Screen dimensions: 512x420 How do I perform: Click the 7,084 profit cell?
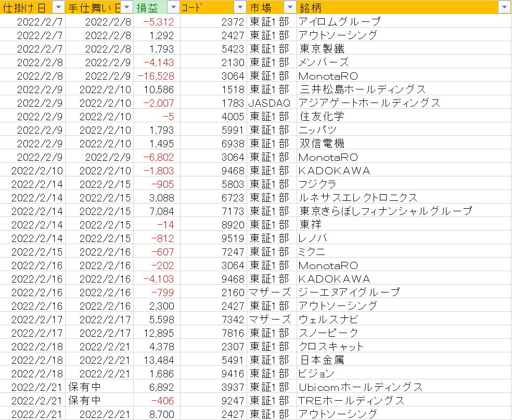(x=157, y=211)
